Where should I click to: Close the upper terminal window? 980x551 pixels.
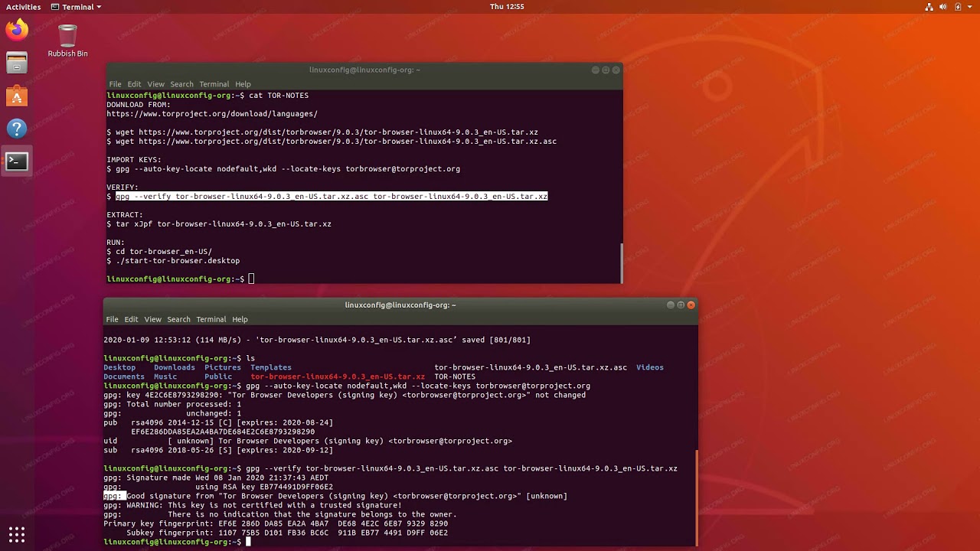(x=616, y=70)
